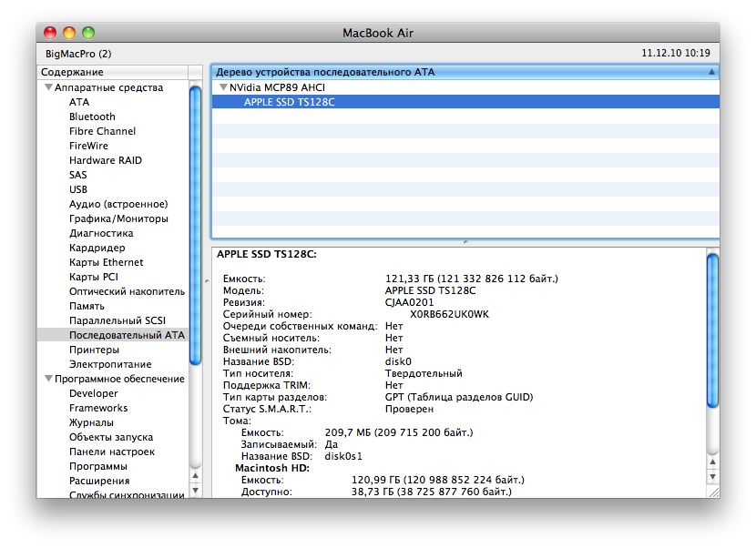Click the yellow minimize window button

[x=69, y=33]
